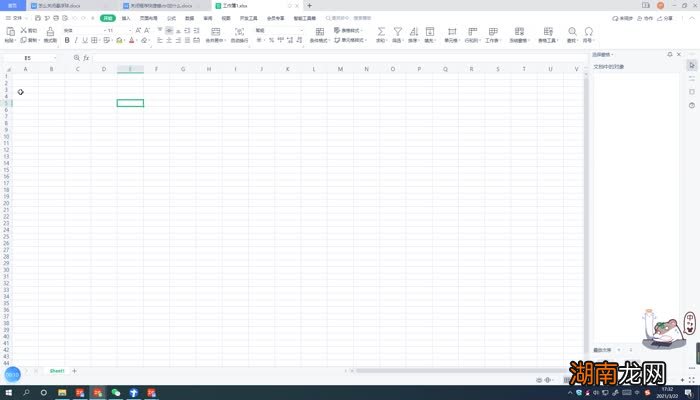
Task: Toggle Wrap Text (自动换行) option
Action: click(x=240, y=35)
